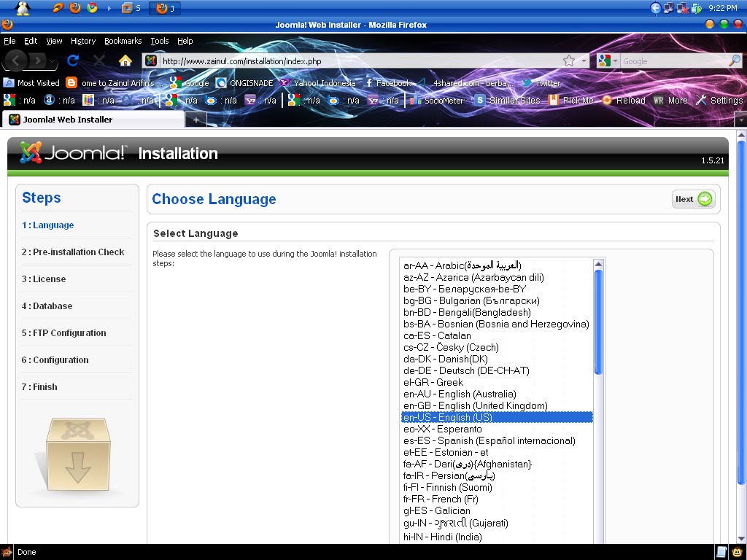Image resolution: width=747 pixels, height=560 pixels.
Task: Select fi-FI - Finnish (Suomi)
Action: click(x=497, y=487)
